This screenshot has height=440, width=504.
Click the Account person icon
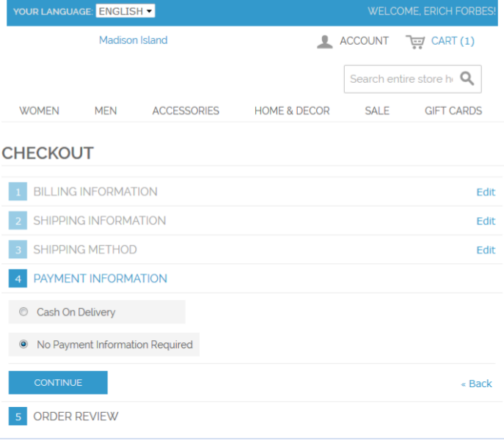point(324,41)
